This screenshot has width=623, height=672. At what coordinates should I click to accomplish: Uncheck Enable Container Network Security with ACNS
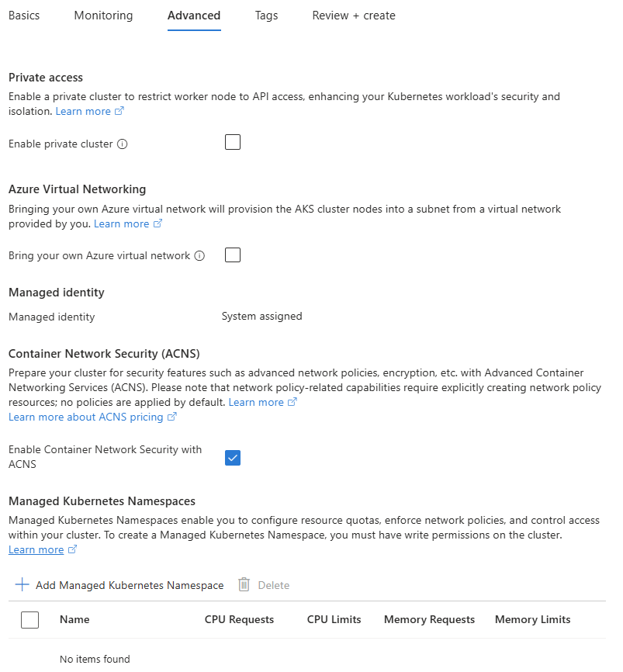[x=232, y=458]
